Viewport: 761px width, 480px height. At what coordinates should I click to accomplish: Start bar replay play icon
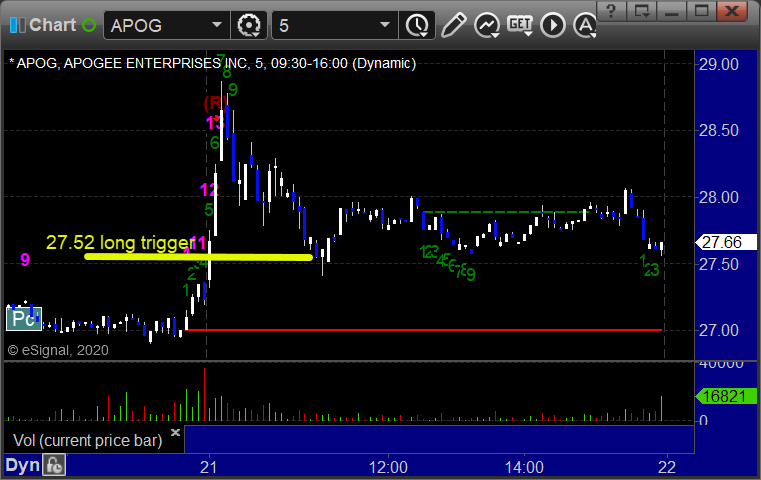[x=553, y=25]
